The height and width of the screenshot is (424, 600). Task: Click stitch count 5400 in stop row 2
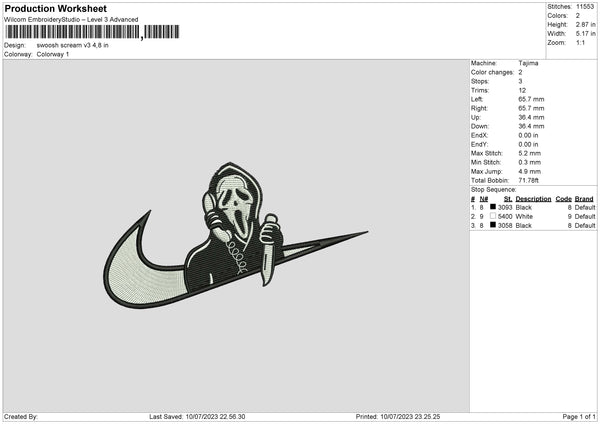[x=505, y=217]
